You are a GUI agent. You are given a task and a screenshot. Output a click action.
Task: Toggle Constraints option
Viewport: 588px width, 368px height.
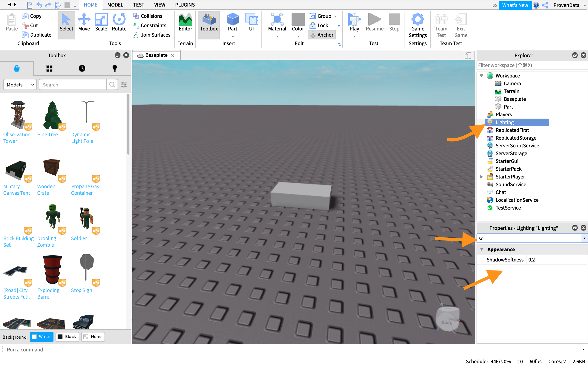(x=150, y=25)
